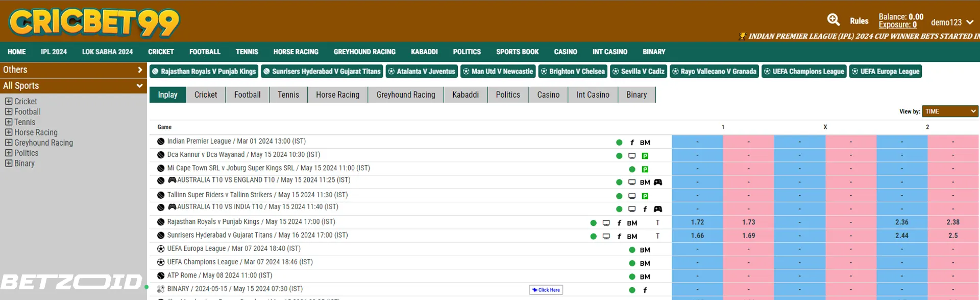Open the Rules link in the header
980x300 pixels.
[859, 21]
